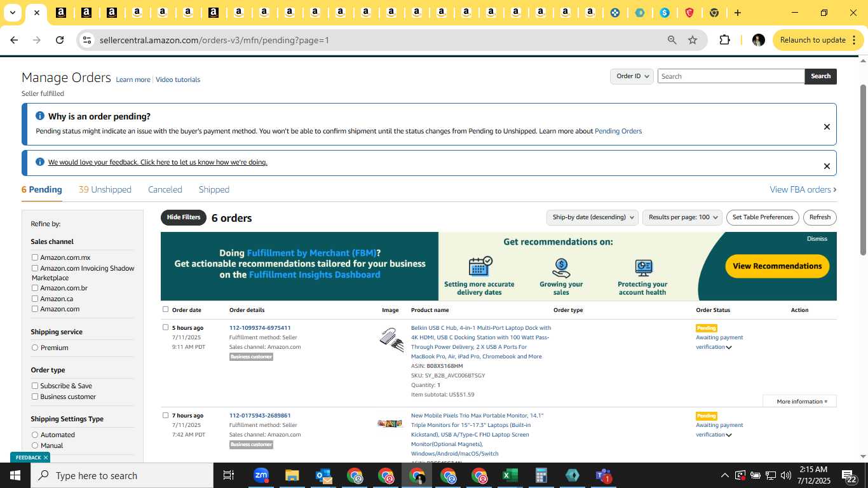
Task: Open the Chrome tab search dropdown
Action: [x=12, y=13]
